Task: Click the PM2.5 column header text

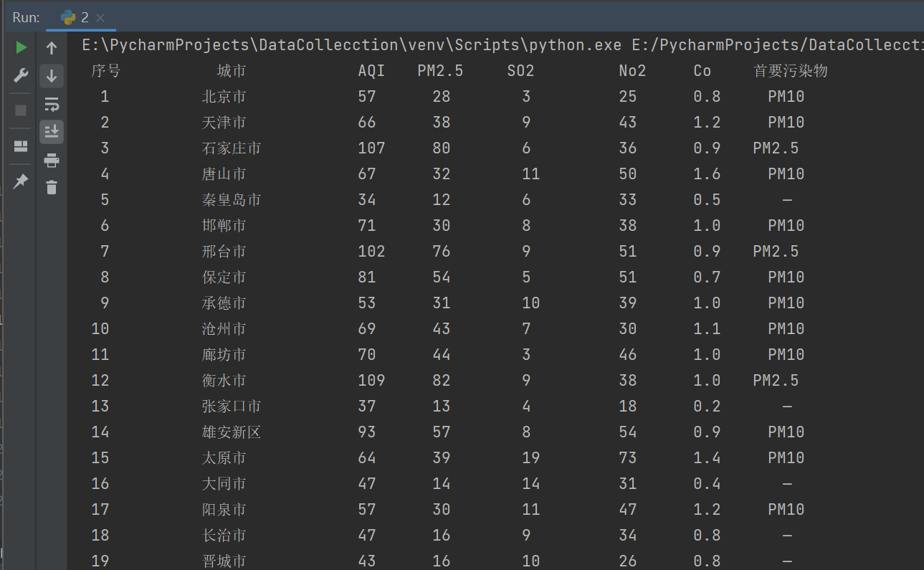Action: pos(440,71)
